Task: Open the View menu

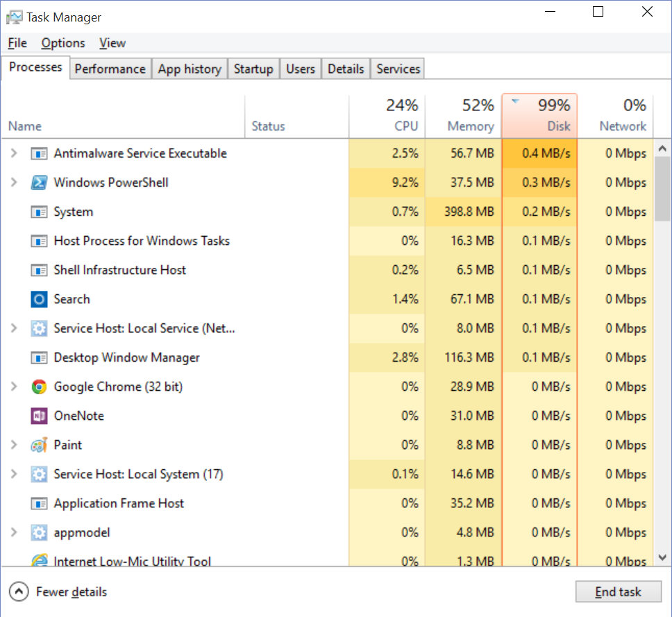Action: coord(112,43)
